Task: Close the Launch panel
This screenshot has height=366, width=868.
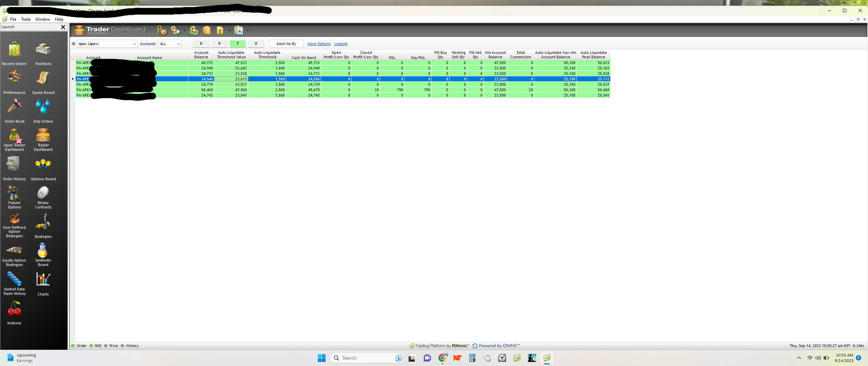Action: coord(63,27)
